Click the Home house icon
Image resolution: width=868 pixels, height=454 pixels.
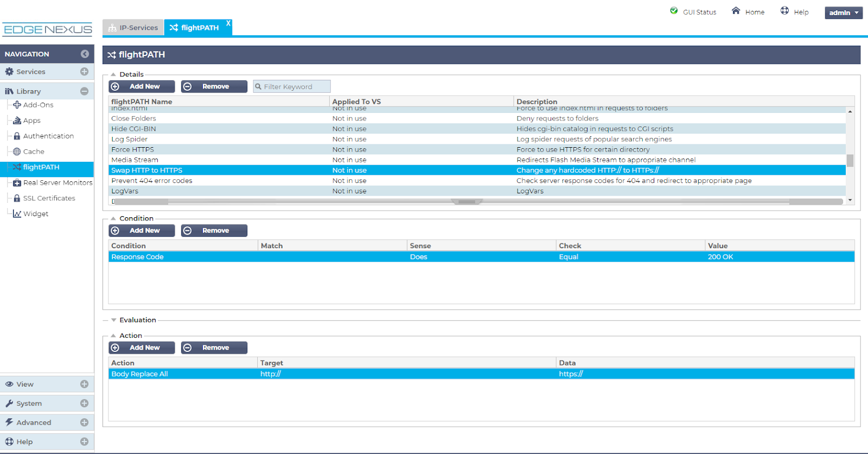[x=736, y=11]
